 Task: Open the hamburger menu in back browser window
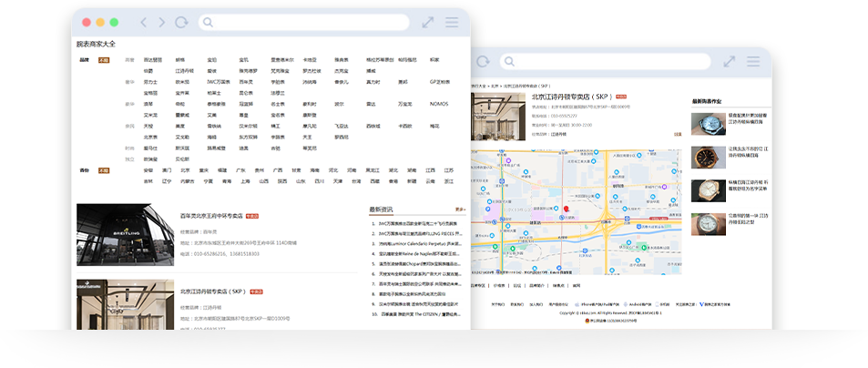(753, 61)
